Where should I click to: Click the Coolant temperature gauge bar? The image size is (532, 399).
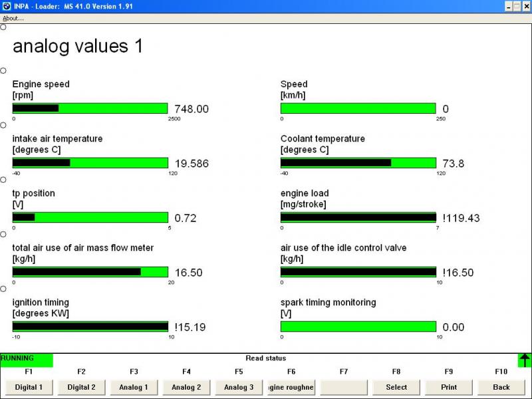(358, 163)
